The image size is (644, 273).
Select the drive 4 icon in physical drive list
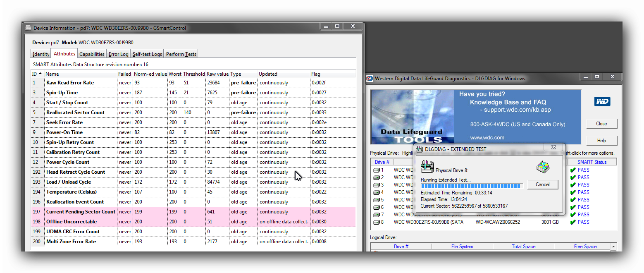pyautogui.click(x=377, y=192)
